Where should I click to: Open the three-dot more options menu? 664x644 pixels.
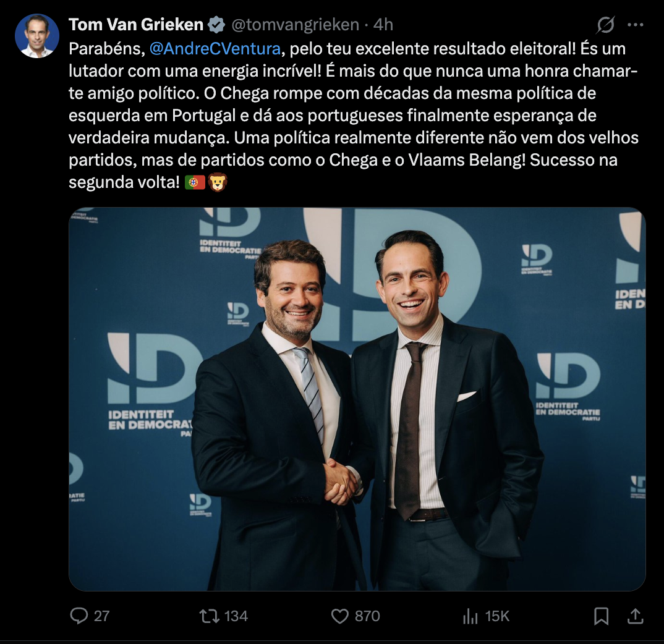(636, 25)
